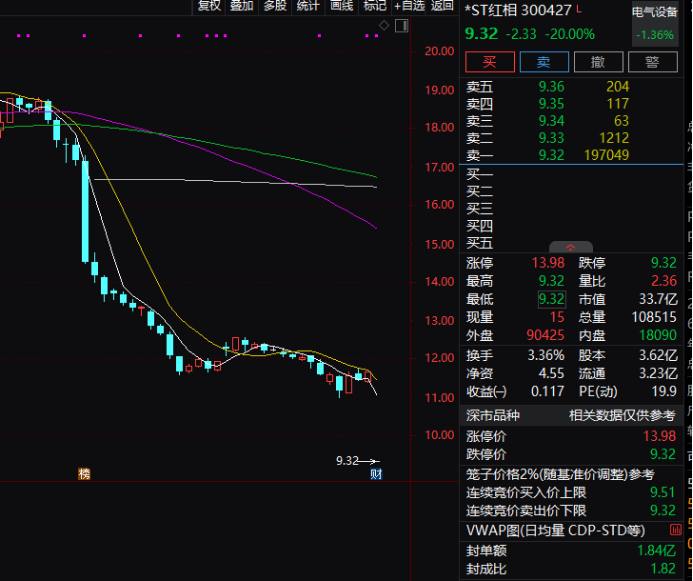The height and width of the screenshot is (581, 693).
Task: Select the 多股 multi-stock view
Action: 275,6
